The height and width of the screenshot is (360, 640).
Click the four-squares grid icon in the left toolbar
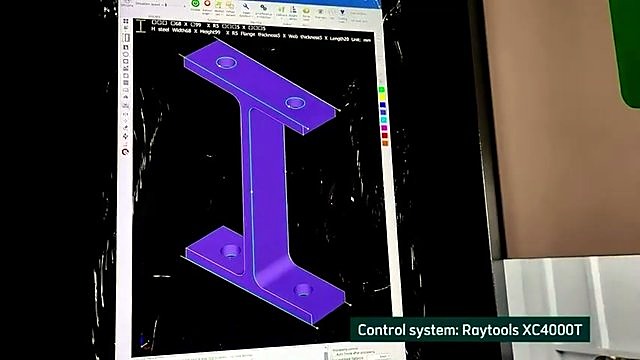pyautogui.click(x=126, y=21)
